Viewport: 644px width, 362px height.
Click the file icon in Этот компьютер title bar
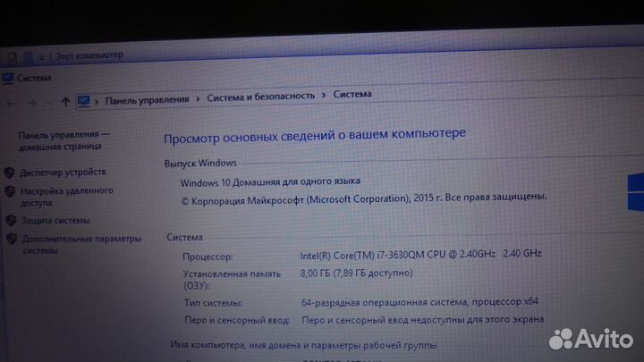point(12,59)
